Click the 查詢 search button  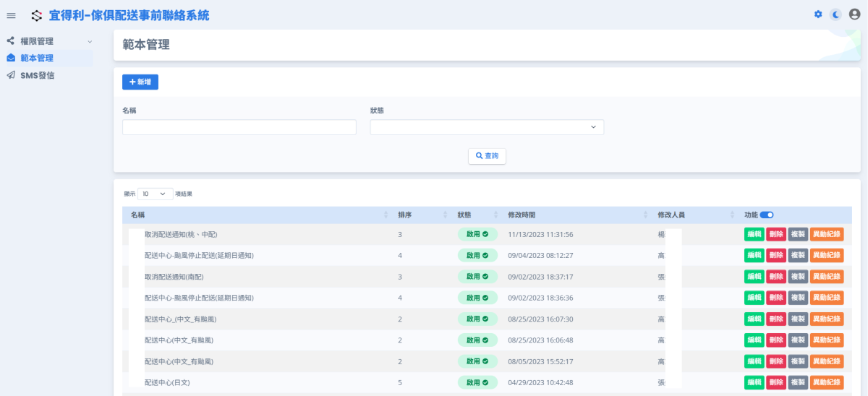(x=487, y=156)
